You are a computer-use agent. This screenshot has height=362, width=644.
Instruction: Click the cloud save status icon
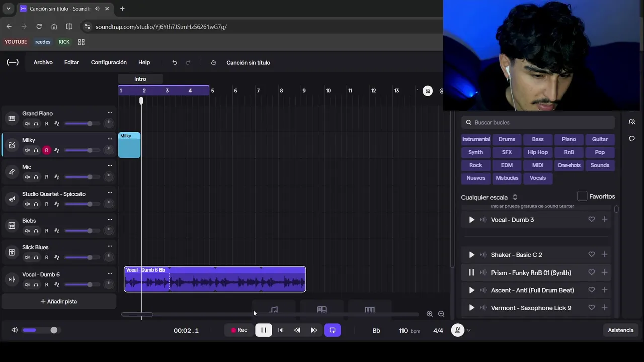214,62
